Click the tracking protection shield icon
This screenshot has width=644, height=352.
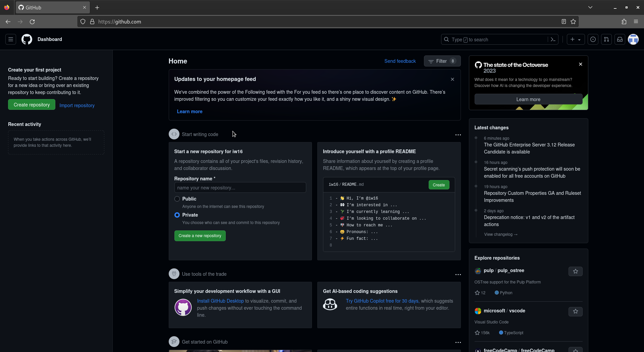(83, 21)
